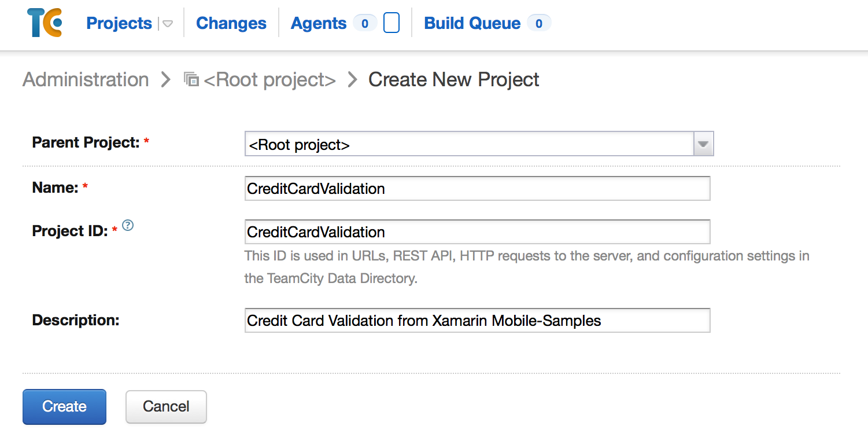The image size is (868, 448).
Task: Click the Description text field
Action: click(477, 320)
